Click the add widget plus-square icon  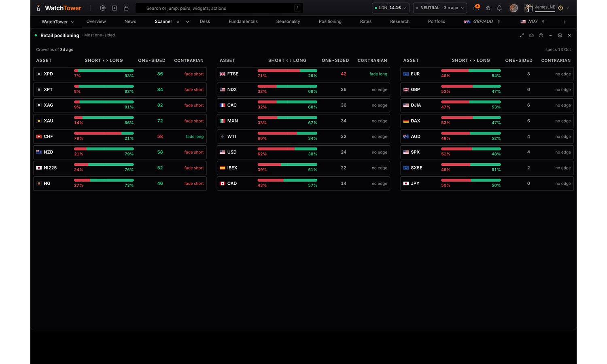point(115,8)
